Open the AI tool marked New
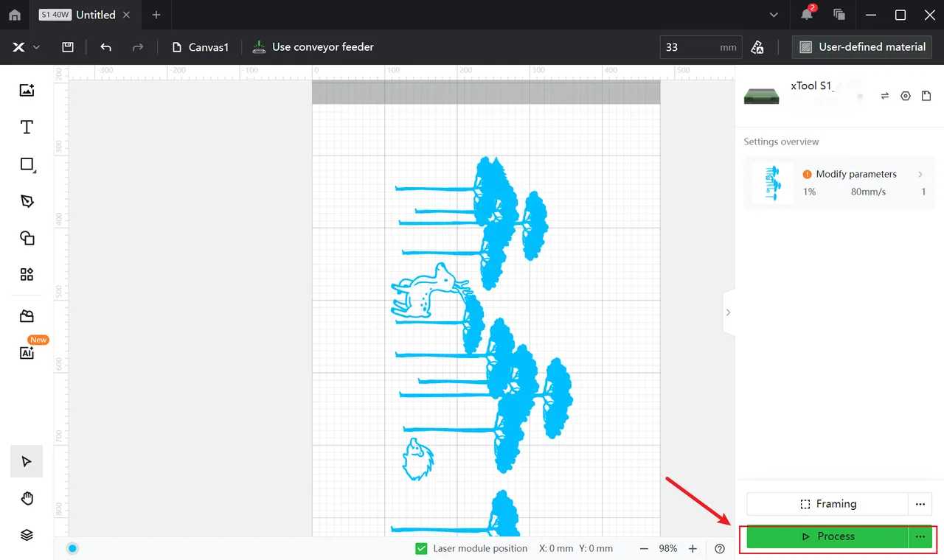Image resolution: width=944 pixels, height=560 pixels. click(27, 353)
